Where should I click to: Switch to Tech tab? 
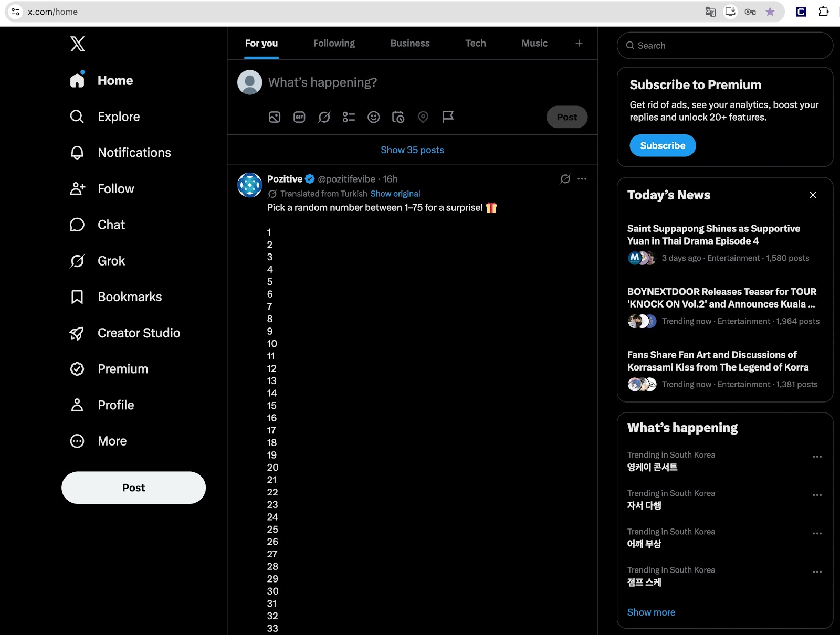(x=476, y=44)
